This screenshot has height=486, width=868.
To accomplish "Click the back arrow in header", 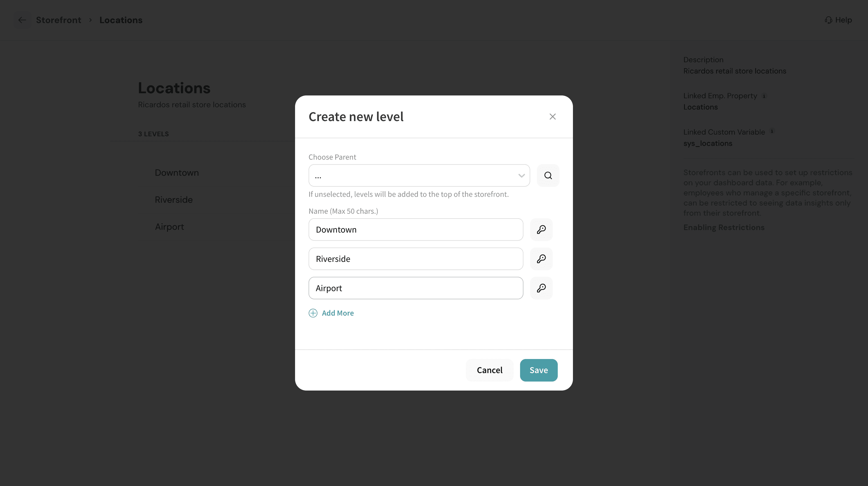I will pyautogui.click(x=22, y=20).
